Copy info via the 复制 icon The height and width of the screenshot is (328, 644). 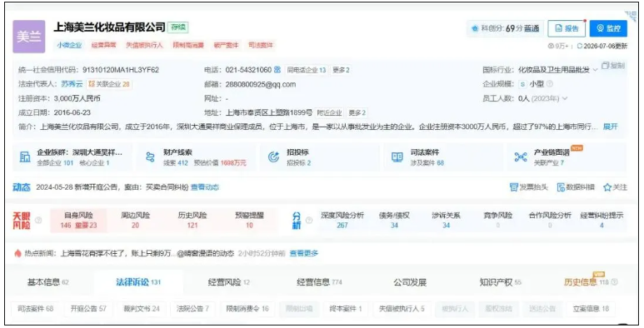pyautogui.click(x=613, y=66)
